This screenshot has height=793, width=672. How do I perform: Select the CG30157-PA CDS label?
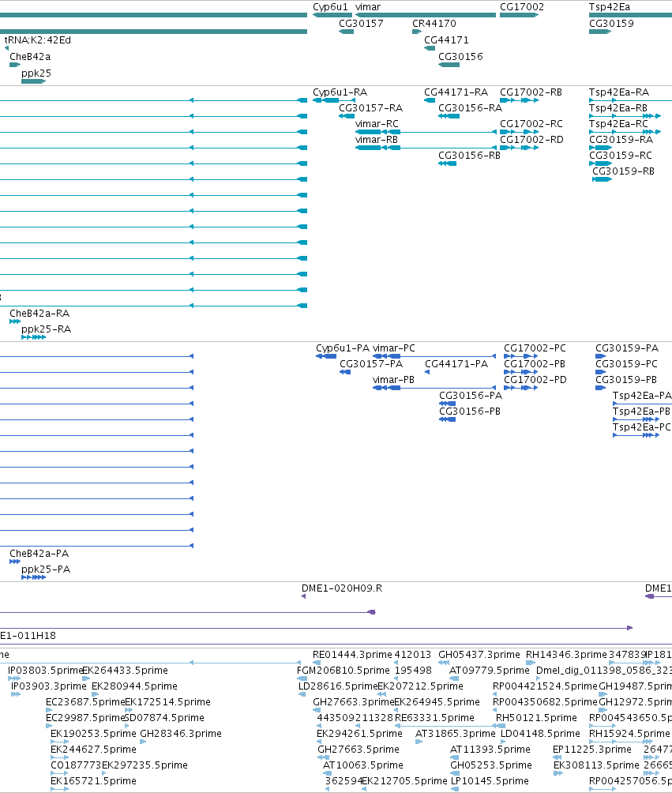tap(371, 364)
